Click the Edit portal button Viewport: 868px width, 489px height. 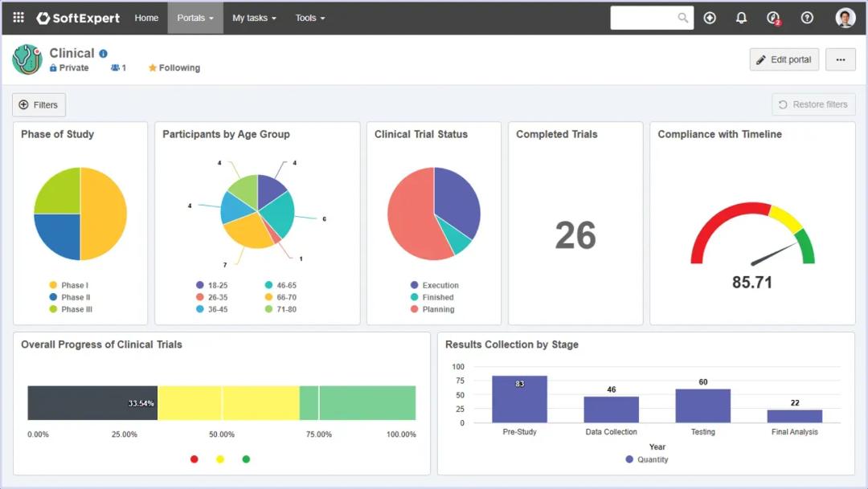pos(784,59)
